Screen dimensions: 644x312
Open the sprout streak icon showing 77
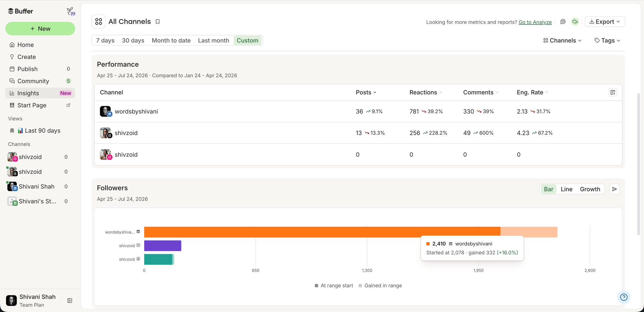click(x=71, y=12)
